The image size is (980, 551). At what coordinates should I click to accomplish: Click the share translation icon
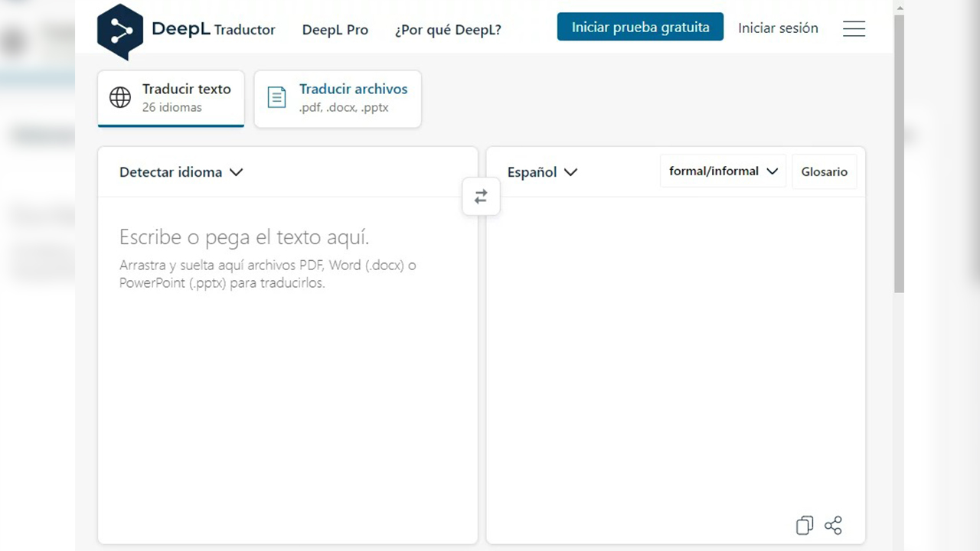click(x=833, y=525)
